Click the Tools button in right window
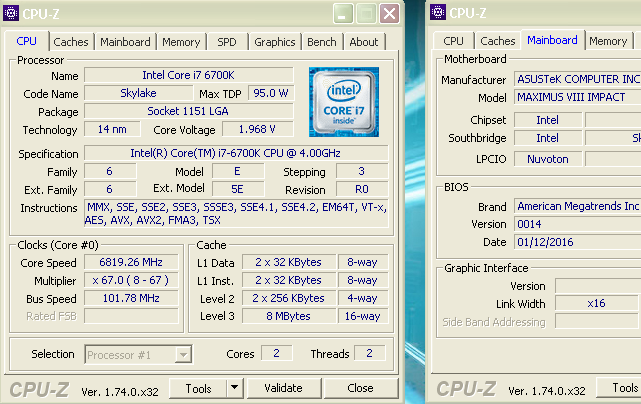Image resolution: width=641 pixels, height=404 pixels. tap(620, 388)
